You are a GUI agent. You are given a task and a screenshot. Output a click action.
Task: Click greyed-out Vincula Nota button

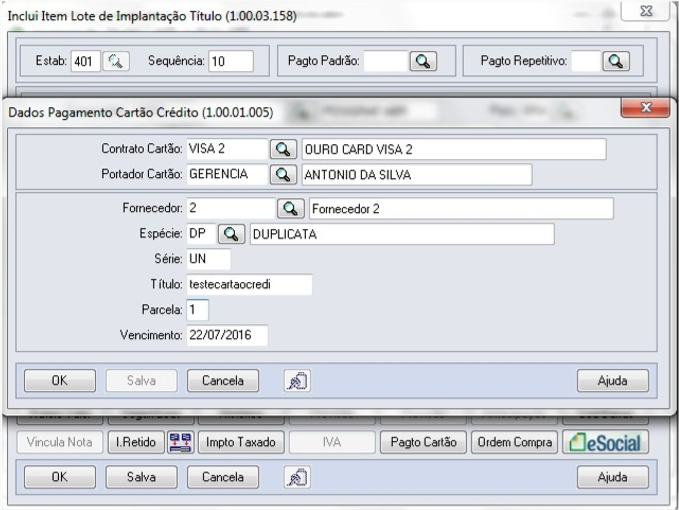(x=60, y=442)
